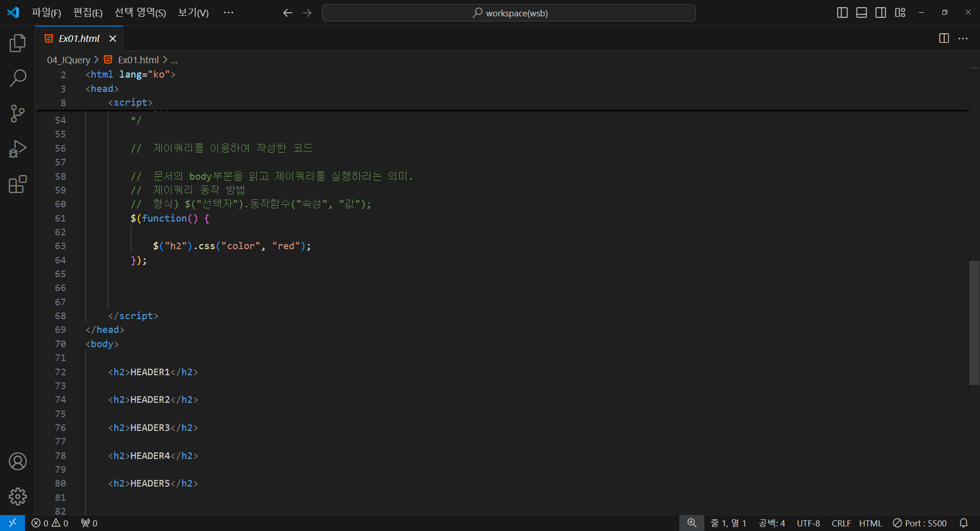Click the <h2>HEADER5</h2> code line
The image size is (980, 531).
[x=153, y=484]
